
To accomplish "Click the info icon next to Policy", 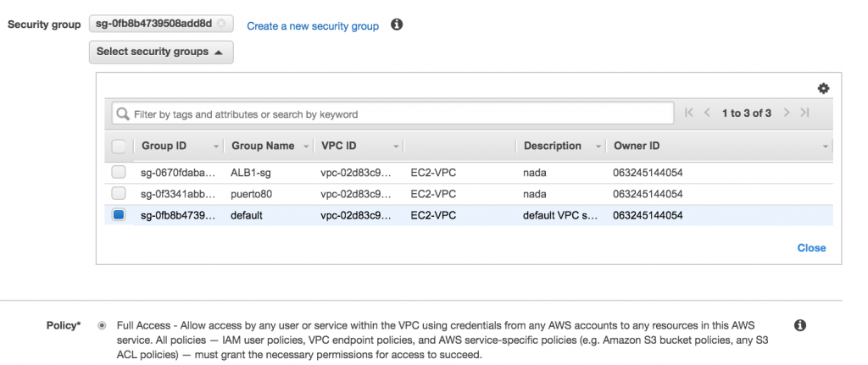I will (799, 325).
